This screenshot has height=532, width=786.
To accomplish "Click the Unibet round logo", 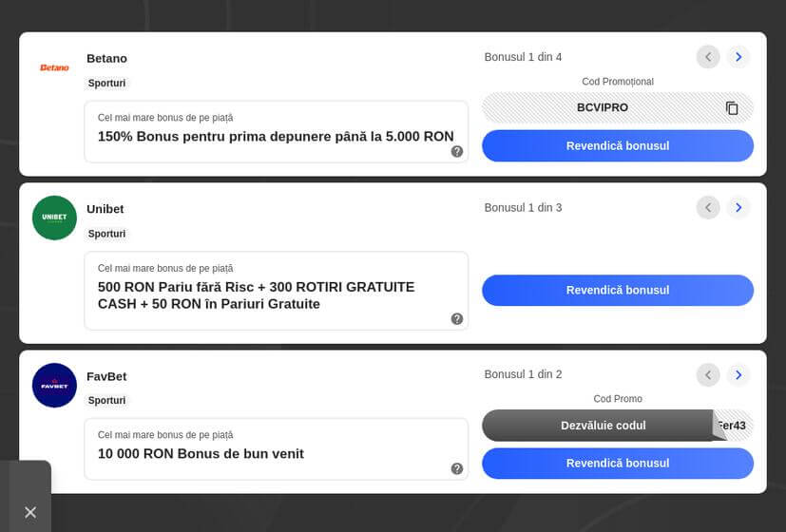I will (x=54, y=218).
